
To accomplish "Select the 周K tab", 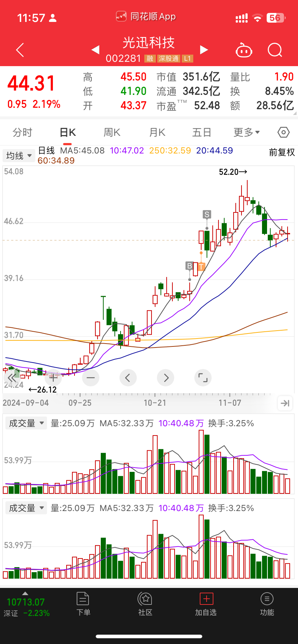I will coord(112,133).
